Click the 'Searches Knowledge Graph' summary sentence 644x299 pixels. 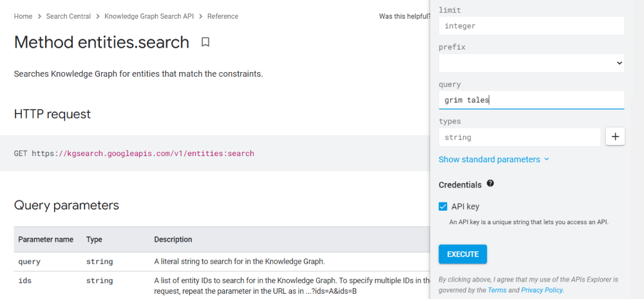tap(138, 74)
